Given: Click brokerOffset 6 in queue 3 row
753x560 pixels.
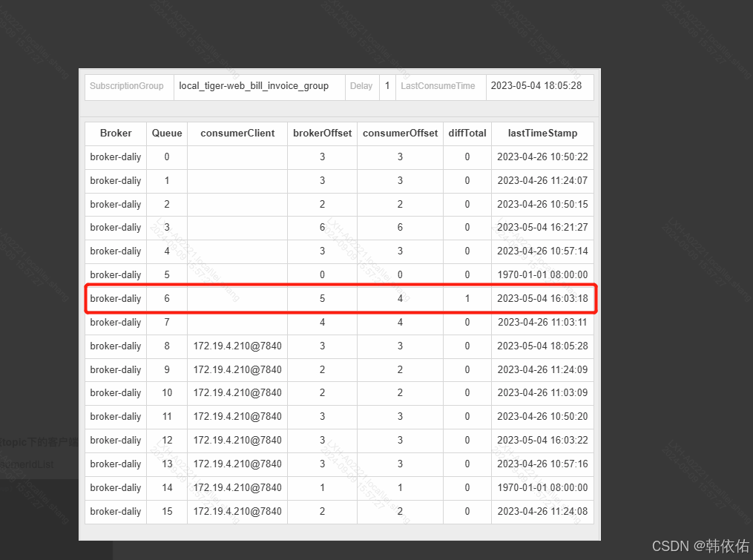Looking at the screenshot, I should (x=322, y=227).
